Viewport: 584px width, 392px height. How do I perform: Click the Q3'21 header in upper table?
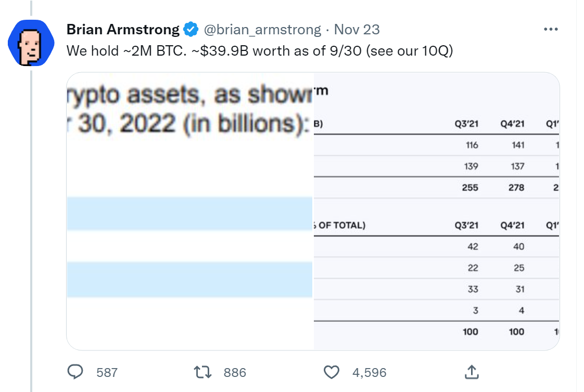point(466,124)
